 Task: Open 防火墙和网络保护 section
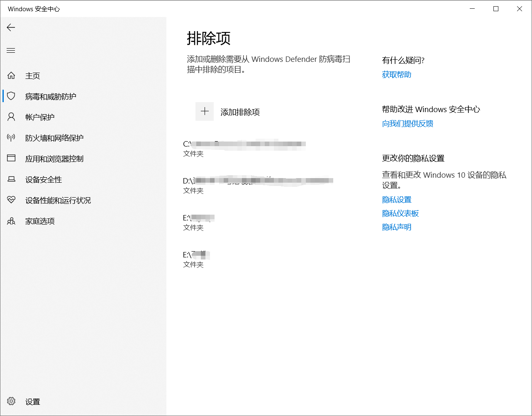click(x=54, y=138)
